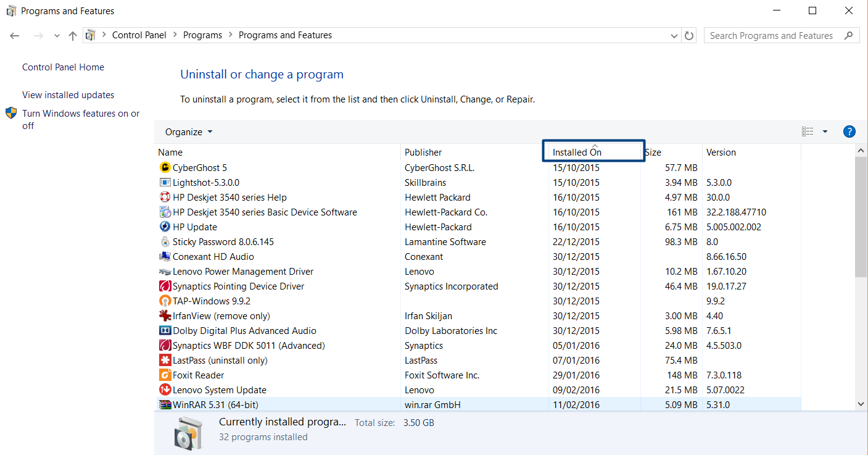This screenshot has height=455, width=868.
Task: Click publisher Lamantine Software
Action: pyautogui.click(x=445, y=242)
